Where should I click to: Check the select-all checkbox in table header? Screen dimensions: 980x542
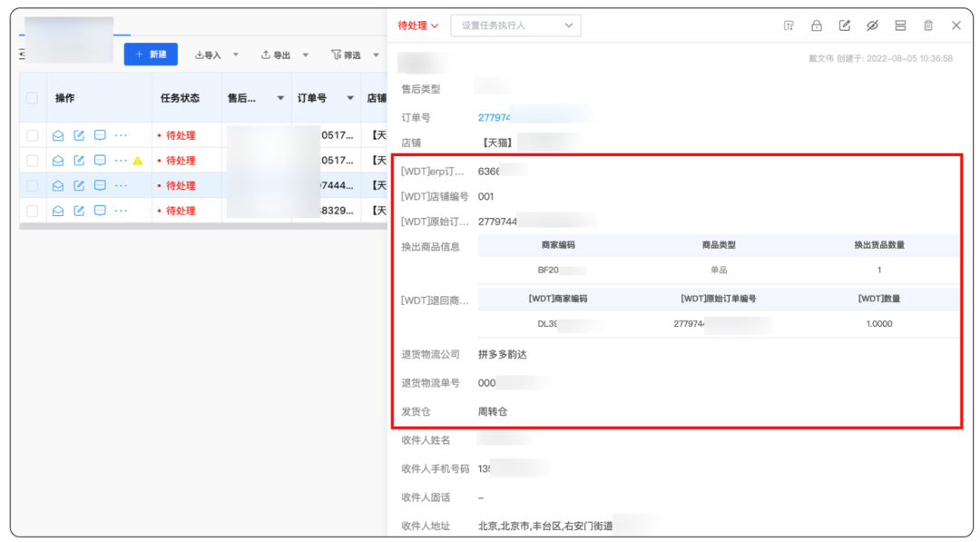click(x=33, y=98)
